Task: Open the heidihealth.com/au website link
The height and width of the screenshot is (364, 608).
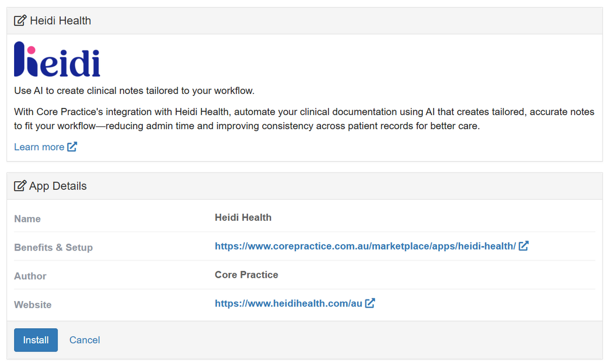Action: 288,304
